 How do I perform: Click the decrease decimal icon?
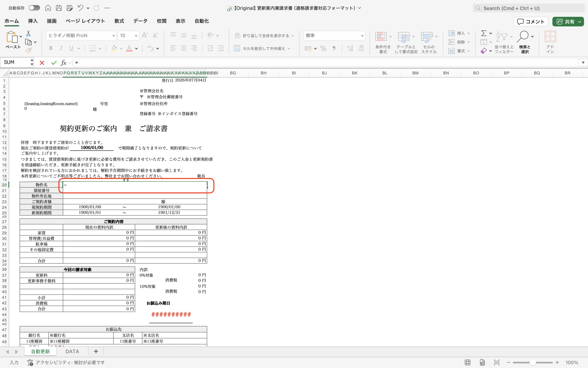point(360,48)
